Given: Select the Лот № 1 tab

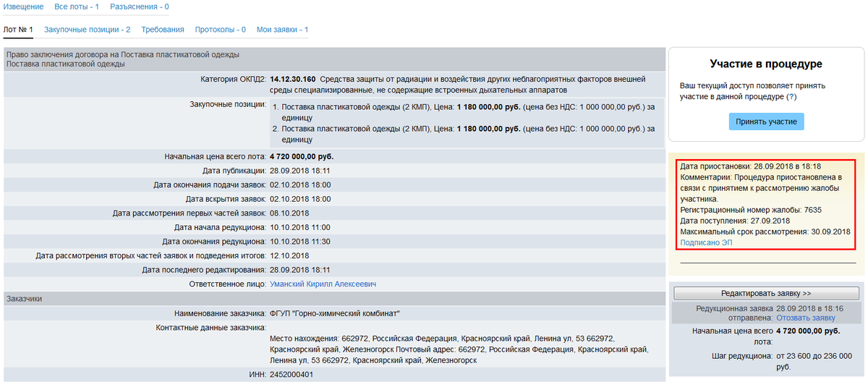Looking at the screenshot, I should (18, 30).
